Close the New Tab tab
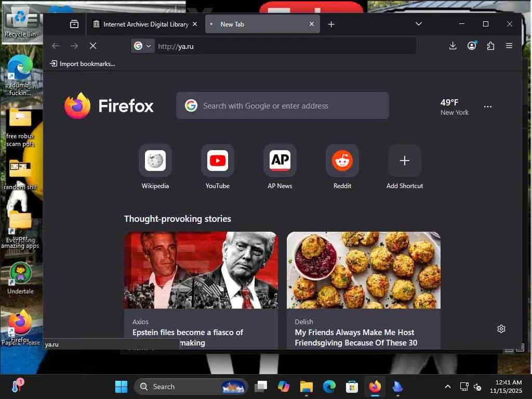The height and width of the screenshot is (399, 532). (x=312, y=24)
